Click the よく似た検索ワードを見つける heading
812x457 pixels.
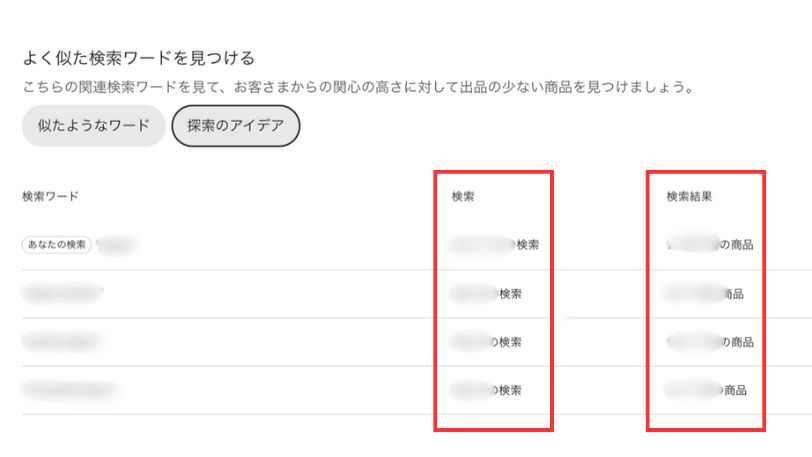point(138,58)
